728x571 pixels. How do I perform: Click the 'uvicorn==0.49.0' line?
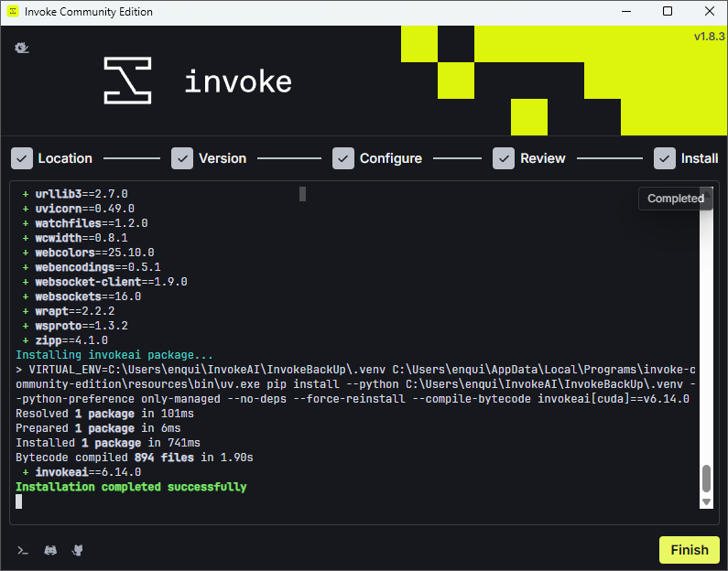click(79, 209)
